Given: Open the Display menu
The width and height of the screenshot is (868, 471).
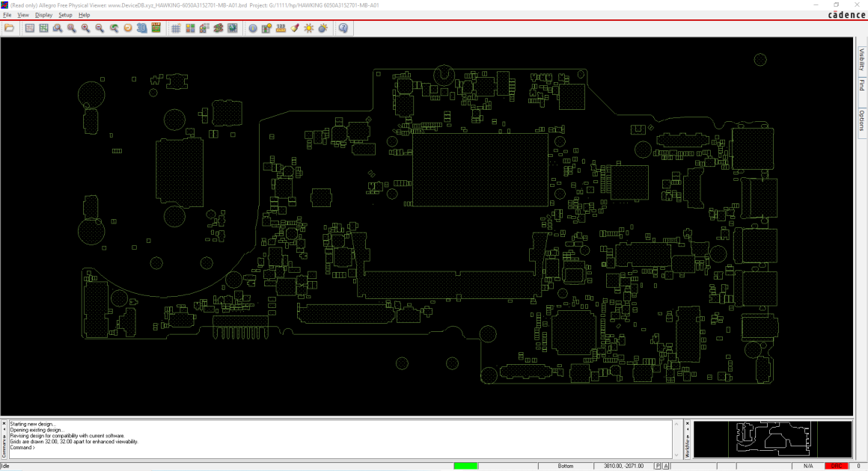Looking at the screenshot, I should pos(43,15).
